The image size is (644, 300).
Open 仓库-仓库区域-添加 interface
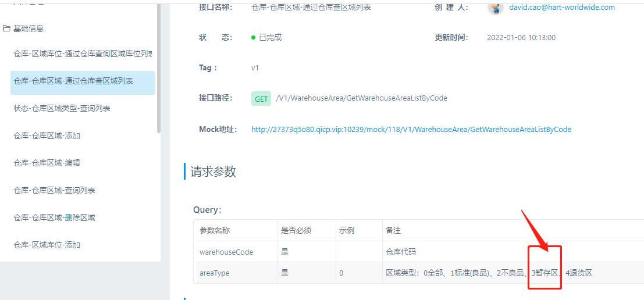coord(47,136)
